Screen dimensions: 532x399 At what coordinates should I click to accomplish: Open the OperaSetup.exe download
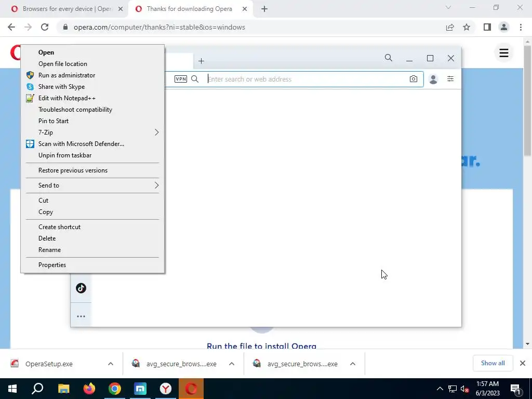49,364
